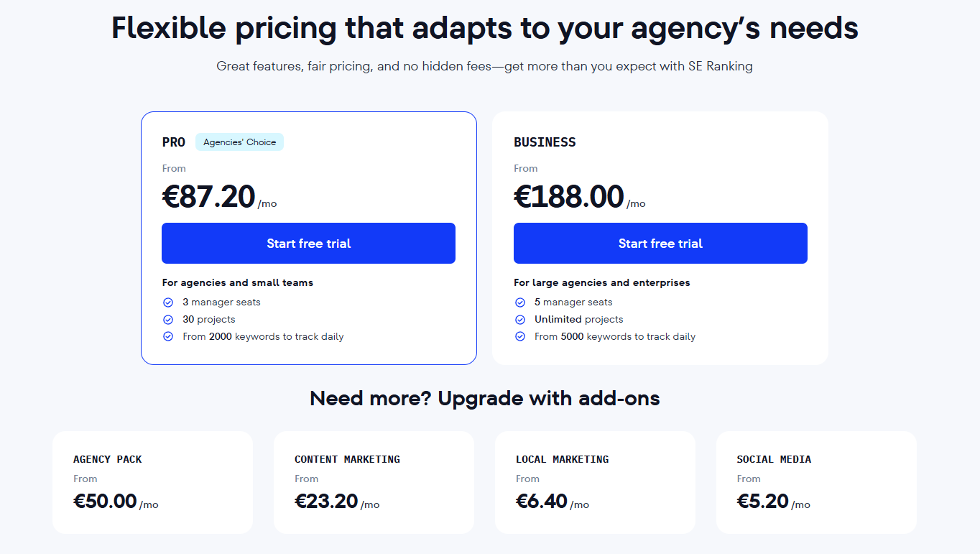Open the Local Marketing add-on card
The image size is (980, 554).
tap(595, 482)
